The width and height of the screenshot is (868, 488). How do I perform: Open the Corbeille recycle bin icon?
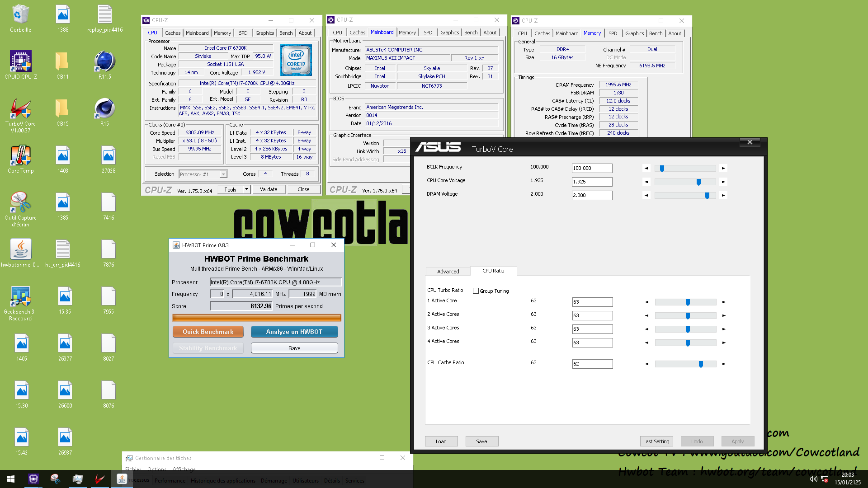(x=20, y=19)
